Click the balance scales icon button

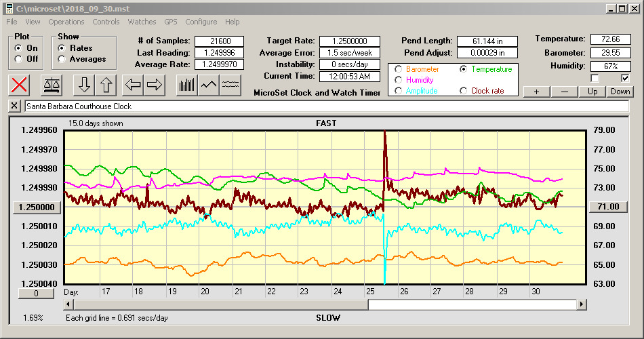pos(52,85)
